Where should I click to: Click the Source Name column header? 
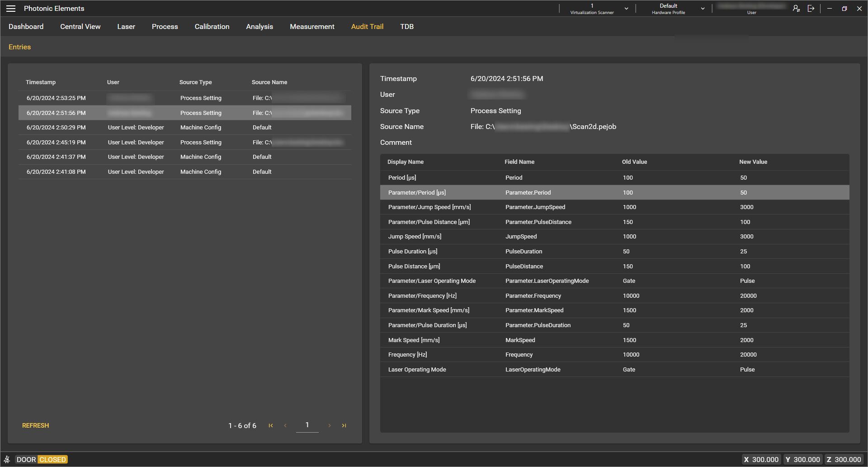point(269,82)
